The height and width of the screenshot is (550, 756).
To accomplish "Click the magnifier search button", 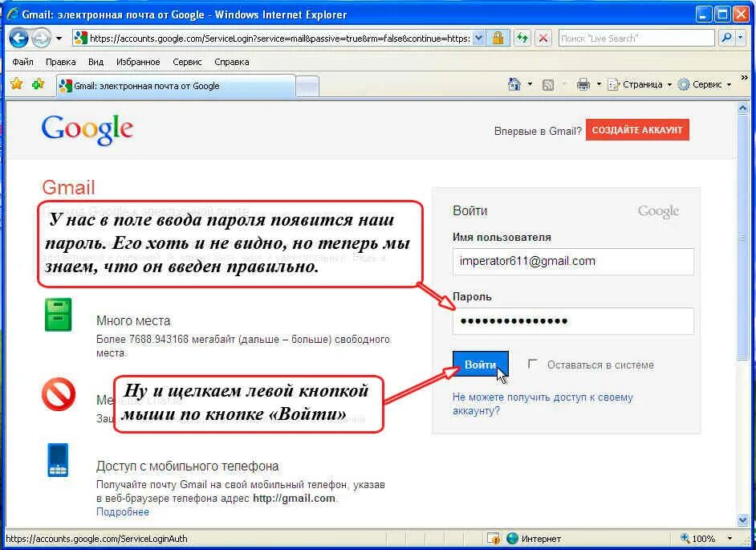I will coord(726,38).
